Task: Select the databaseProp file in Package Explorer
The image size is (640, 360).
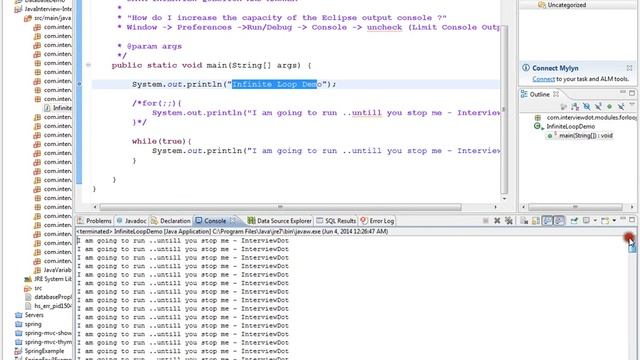Action: pyautogui.click(x=48, y=297)
